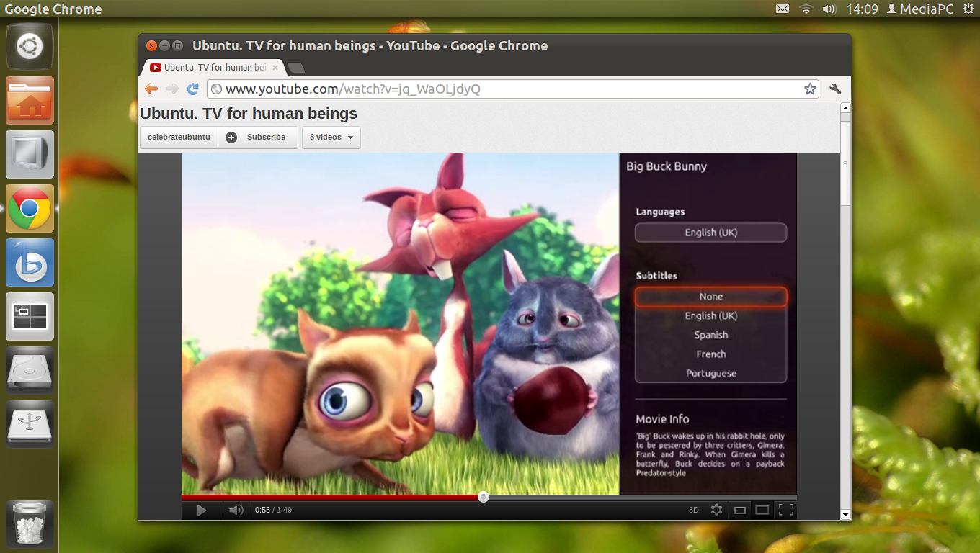This screenshot has height=553, width=980.
Task: Open the Trash in the launcher
Action: pos(30,524)
